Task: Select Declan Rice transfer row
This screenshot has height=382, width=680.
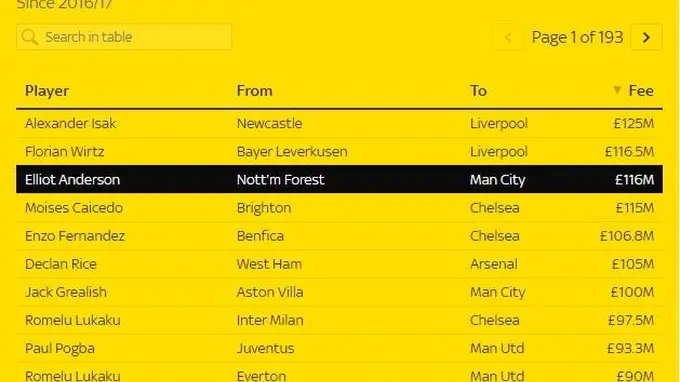Action: 339,264
